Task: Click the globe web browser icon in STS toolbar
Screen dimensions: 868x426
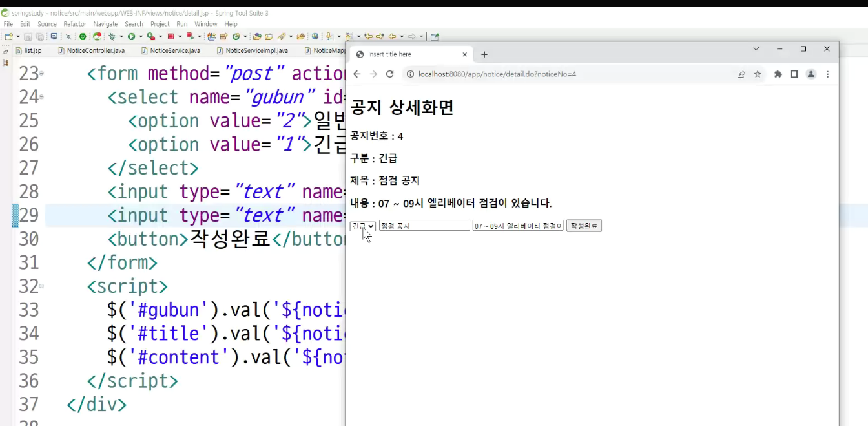Action: click(x=315, y=37)
